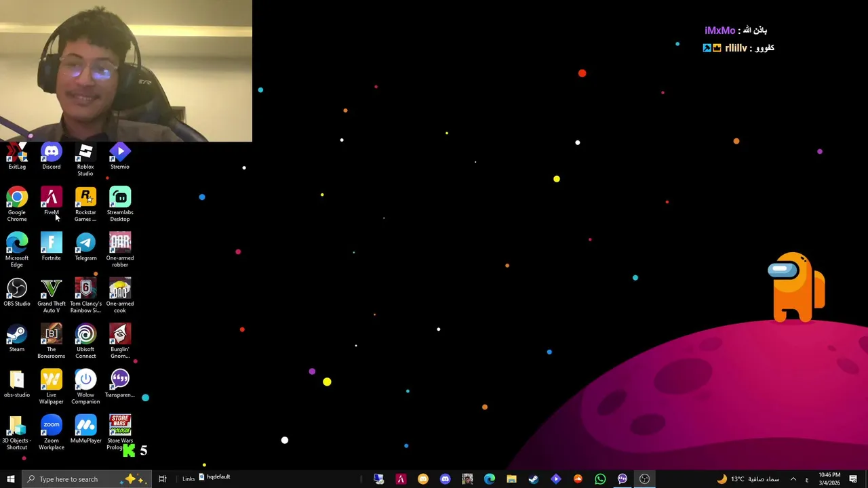This screenshot has height=488, width=868.
Task: Select the Live Wallpaper desktop icon
Action: tap(52, 386)
